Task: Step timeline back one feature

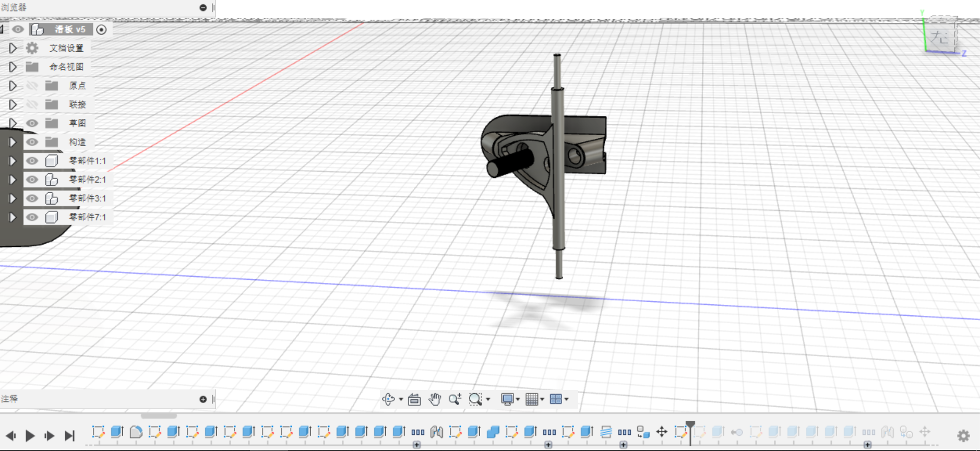Action: point(10,435)
